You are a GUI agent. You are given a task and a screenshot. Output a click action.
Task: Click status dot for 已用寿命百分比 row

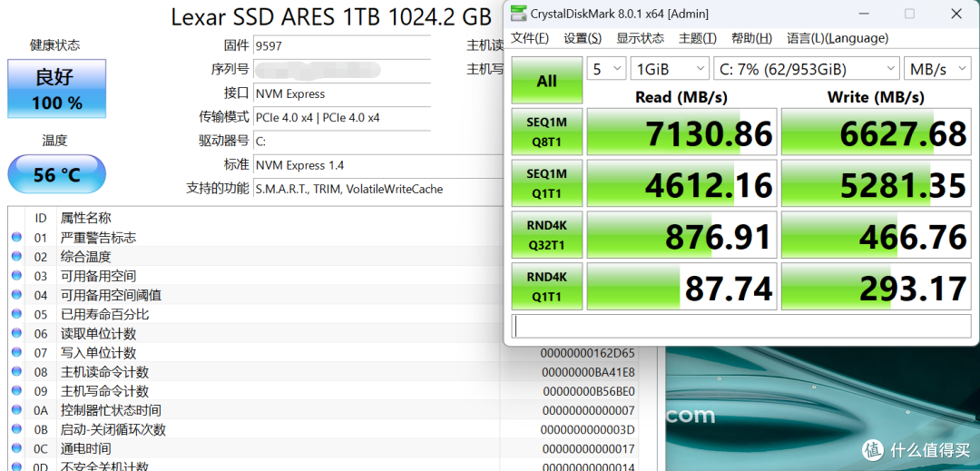(x=16, y=314)
